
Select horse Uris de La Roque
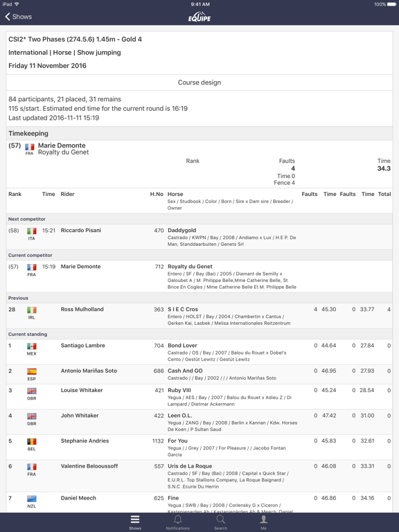pyautogui.click(x=190, y=466)
